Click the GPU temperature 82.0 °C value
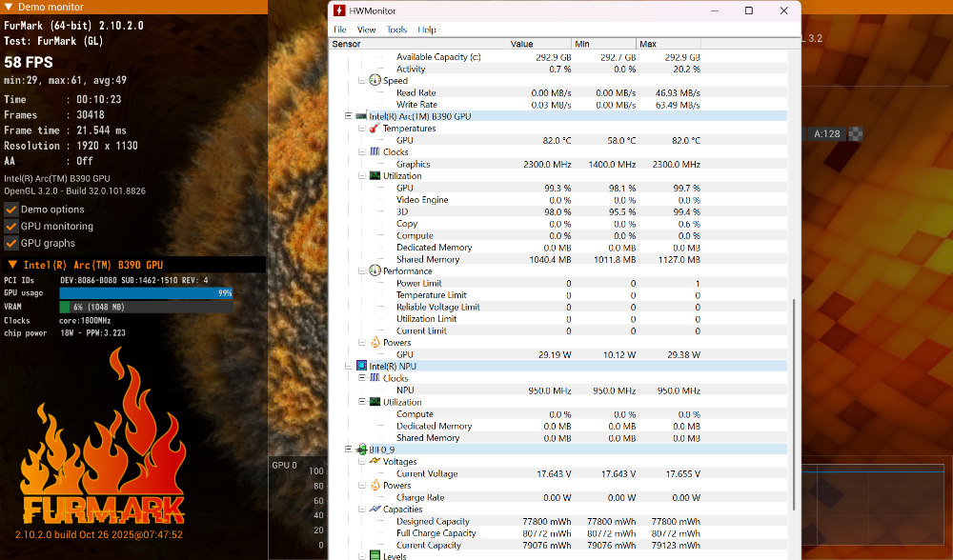This screenshot has width=953, height=560. coord(557,140)
